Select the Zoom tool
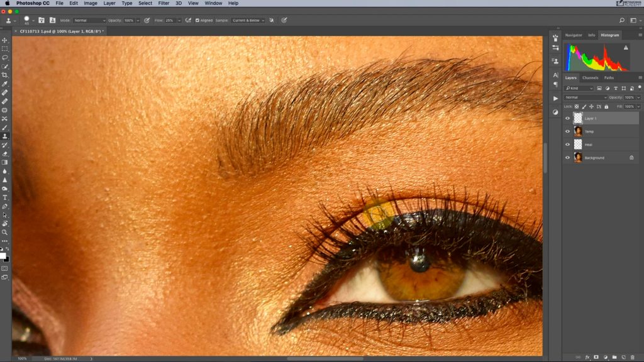The height and width of the screenshot is (362, 644). (x=5, y=233)
